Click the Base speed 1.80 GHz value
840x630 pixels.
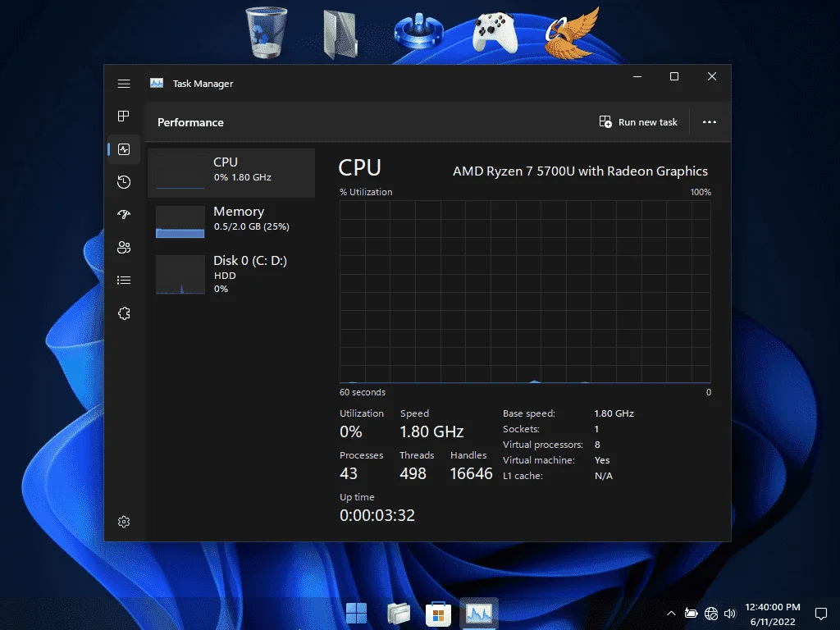(x=614, y=413)
